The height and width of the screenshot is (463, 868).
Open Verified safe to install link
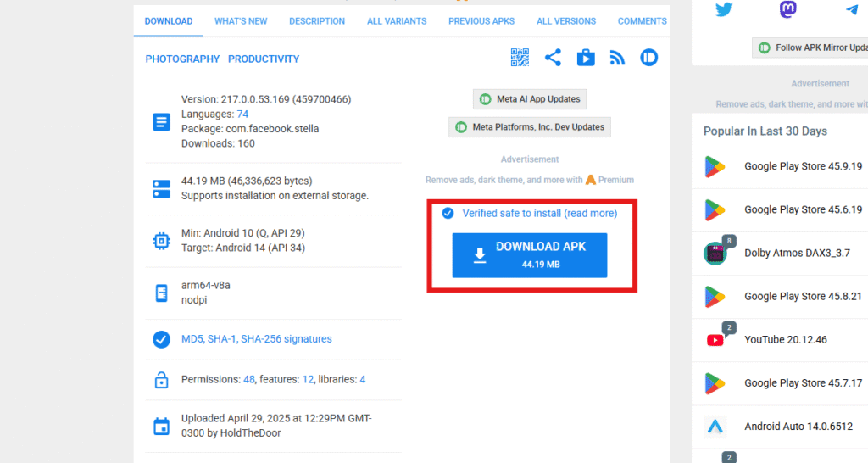pyautogui.click(x=540, y=213)
